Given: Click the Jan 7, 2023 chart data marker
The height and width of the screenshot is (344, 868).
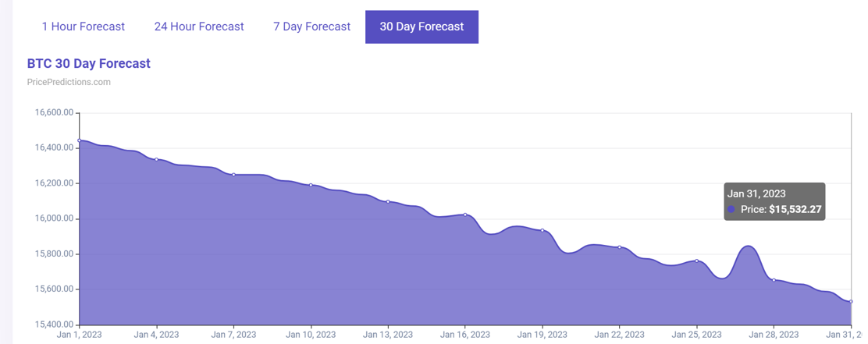Looking at the screenshot, I should [233, 175].
